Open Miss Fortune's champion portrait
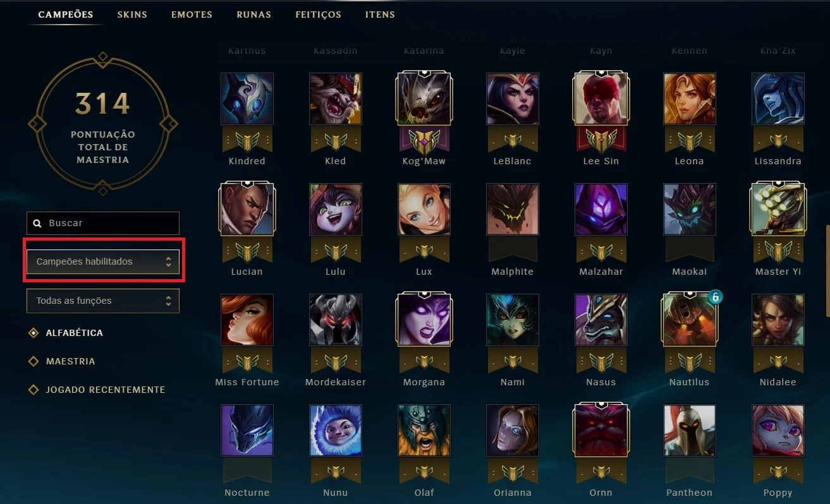Screen dimensions: 830x504 pos(247,320)
